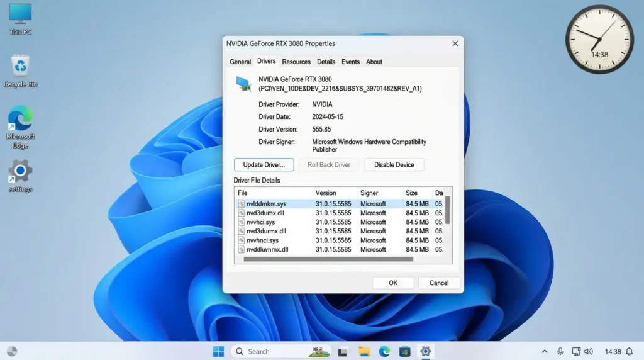Close the NVIDIA Properties dialog
Image resolution: width=644 pixels, height=360 pixels.
pyautogui.click(x=455, y=43)
